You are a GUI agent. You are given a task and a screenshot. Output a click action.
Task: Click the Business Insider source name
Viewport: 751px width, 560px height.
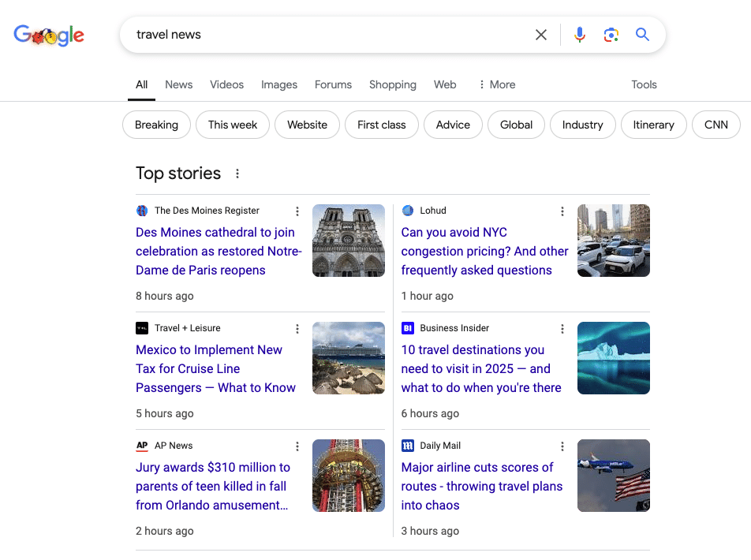pyautogui.click(x=454, y=328)
